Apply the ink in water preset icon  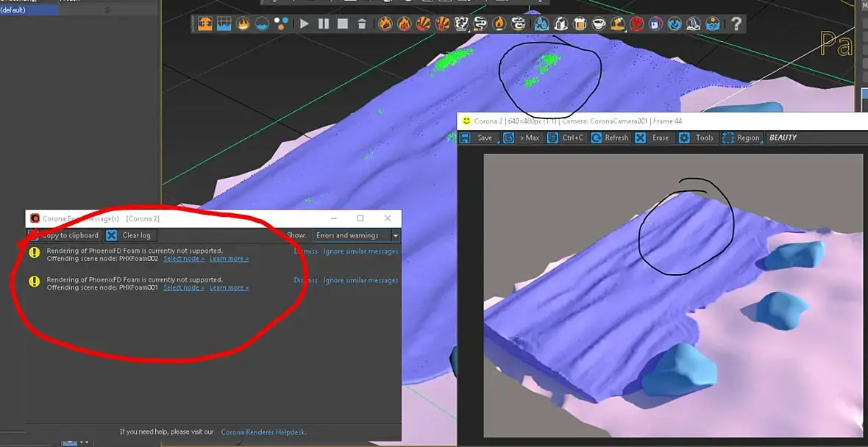[x=656, y=24]
